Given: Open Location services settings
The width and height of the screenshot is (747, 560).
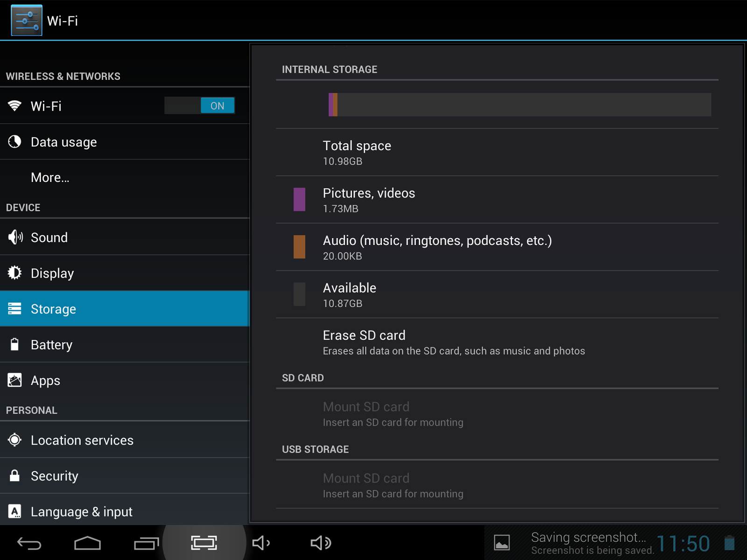Looking at the screenshot, I should (125, 440).
